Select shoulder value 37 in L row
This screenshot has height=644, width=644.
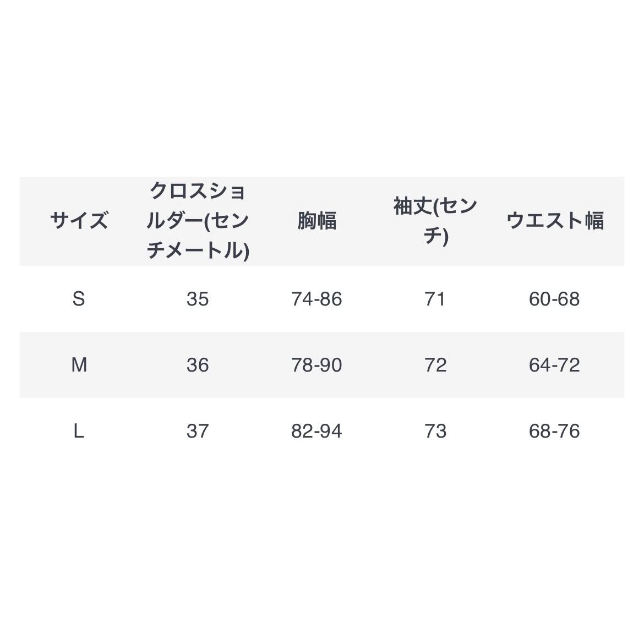click(198, 431)
